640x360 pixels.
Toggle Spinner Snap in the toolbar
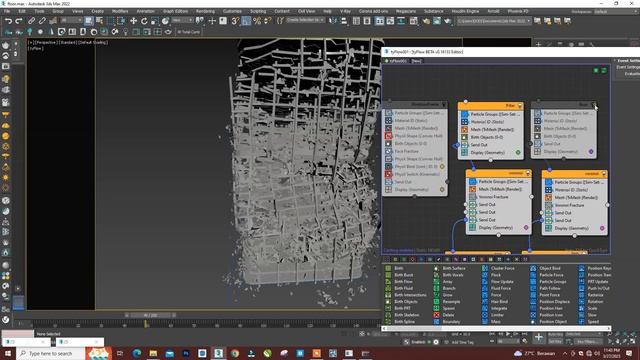tap(267, 21)
